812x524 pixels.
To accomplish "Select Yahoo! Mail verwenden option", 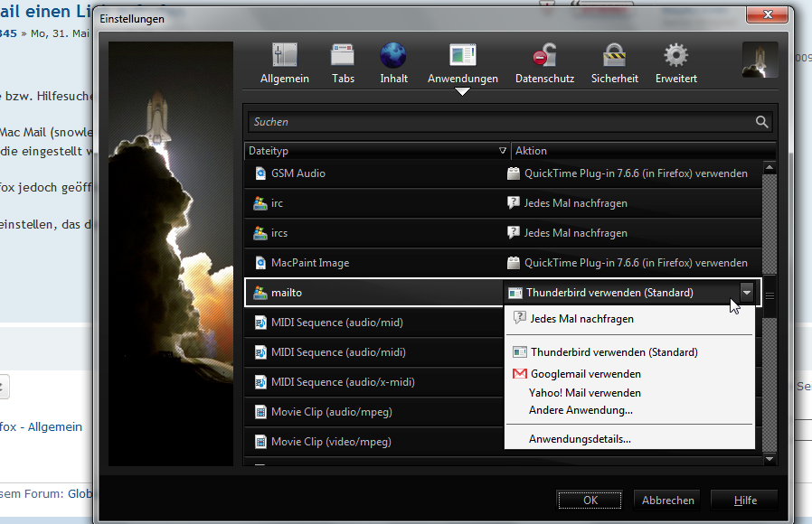I will click(584, 393).
